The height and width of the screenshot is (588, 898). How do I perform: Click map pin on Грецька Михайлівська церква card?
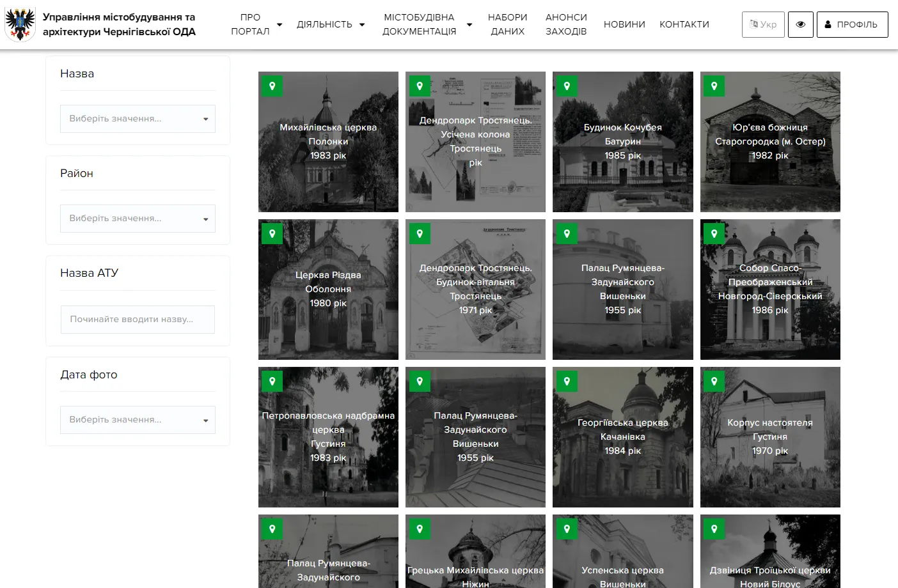[x=420, y=529]
